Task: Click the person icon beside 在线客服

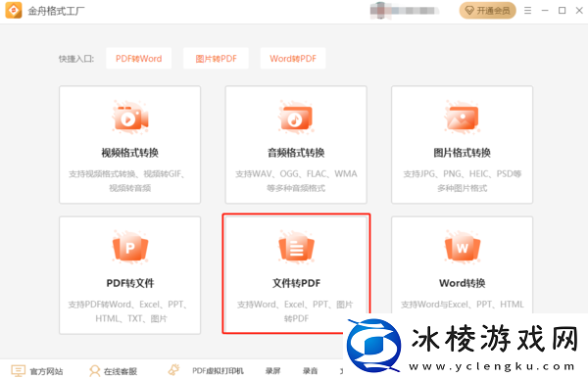Action: tap(94, 371)
